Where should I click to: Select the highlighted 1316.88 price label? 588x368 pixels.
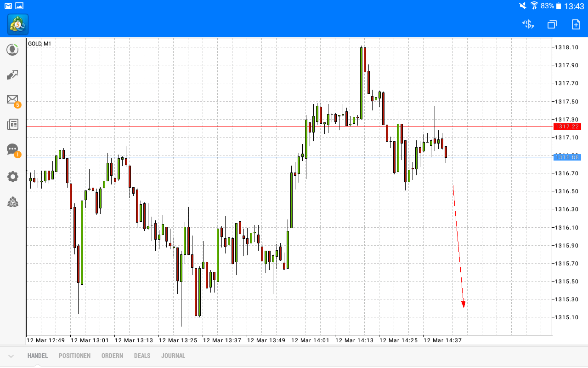(x=567, y=156)
